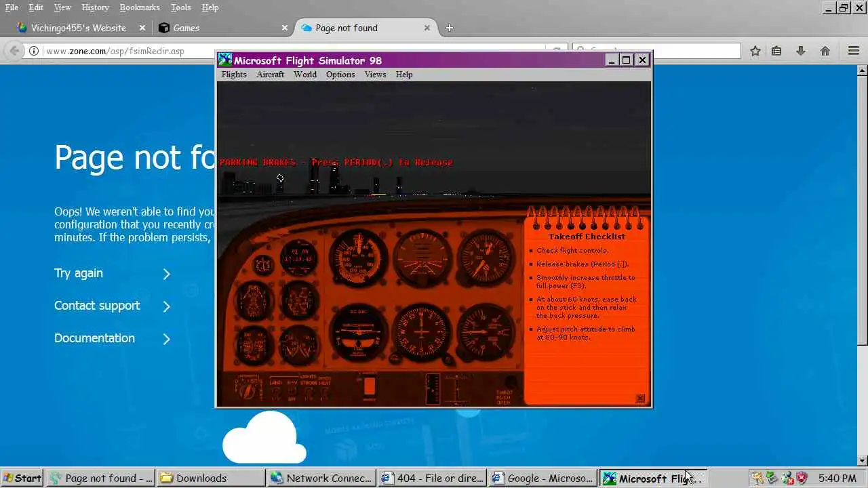Close the Games tab
This screenshot has width=868, height=488.
point(285,28)
